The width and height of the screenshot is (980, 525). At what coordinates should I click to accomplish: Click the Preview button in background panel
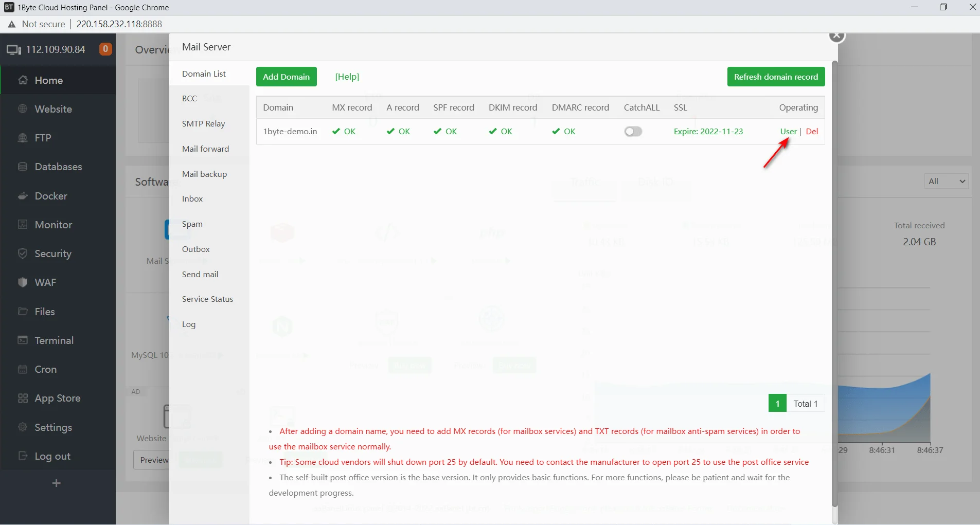(153, 460)
